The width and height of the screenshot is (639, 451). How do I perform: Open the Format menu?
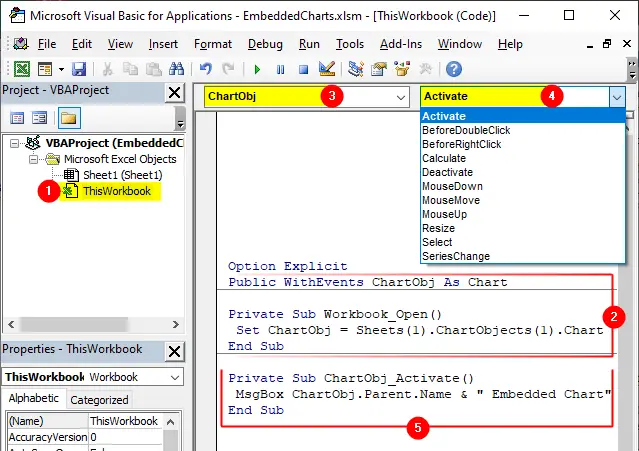[213, 44]
